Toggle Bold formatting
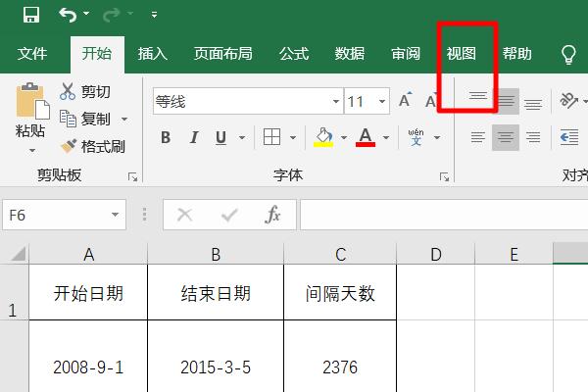 (x=166, y=137)
